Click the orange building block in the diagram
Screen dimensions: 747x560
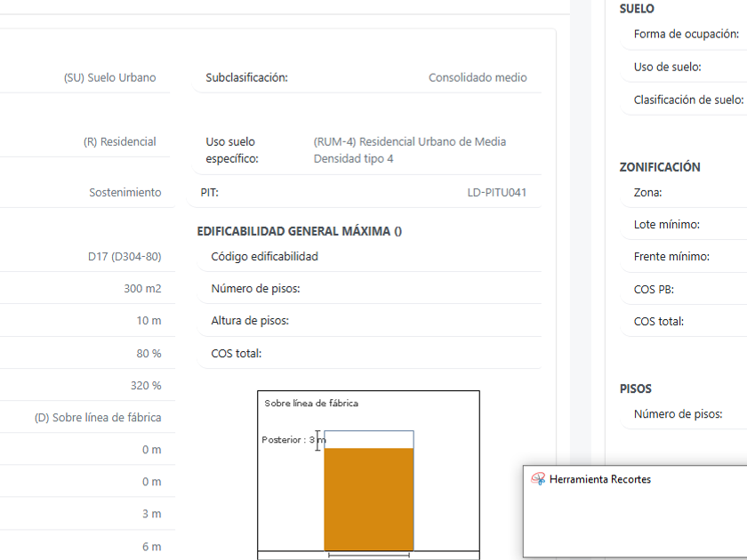369,499
